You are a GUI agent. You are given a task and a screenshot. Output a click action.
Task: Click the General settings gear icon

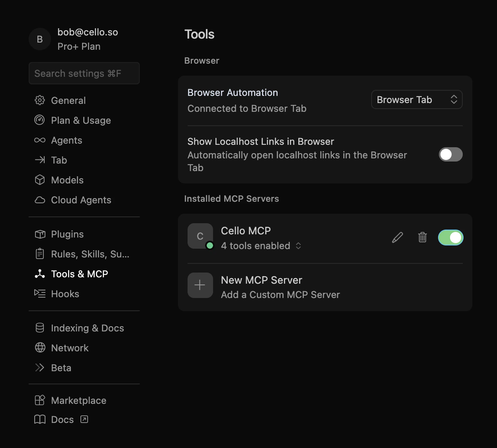(x=40, y=100)
